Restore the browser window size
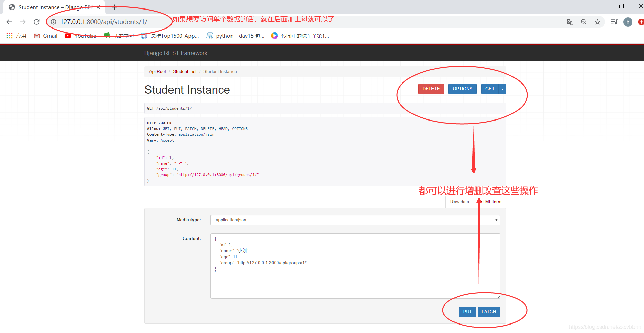The image size is (644, 333). [621, 6]
